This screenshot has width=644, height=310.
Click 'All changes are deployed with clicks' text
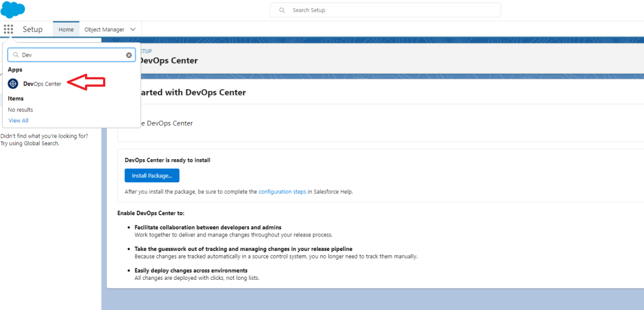(x=197, y=278)
